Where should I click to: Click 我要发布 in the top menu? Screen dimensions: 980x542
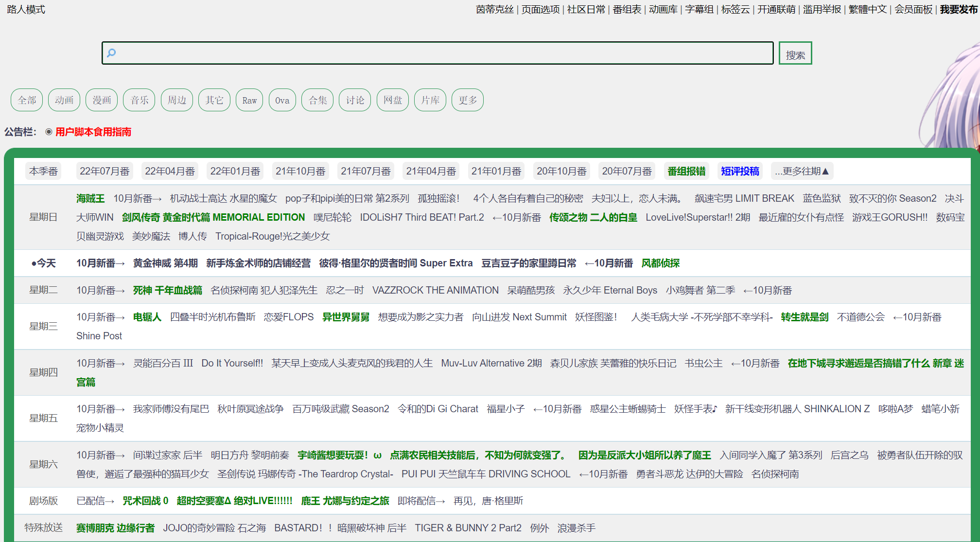pos(958,9)
